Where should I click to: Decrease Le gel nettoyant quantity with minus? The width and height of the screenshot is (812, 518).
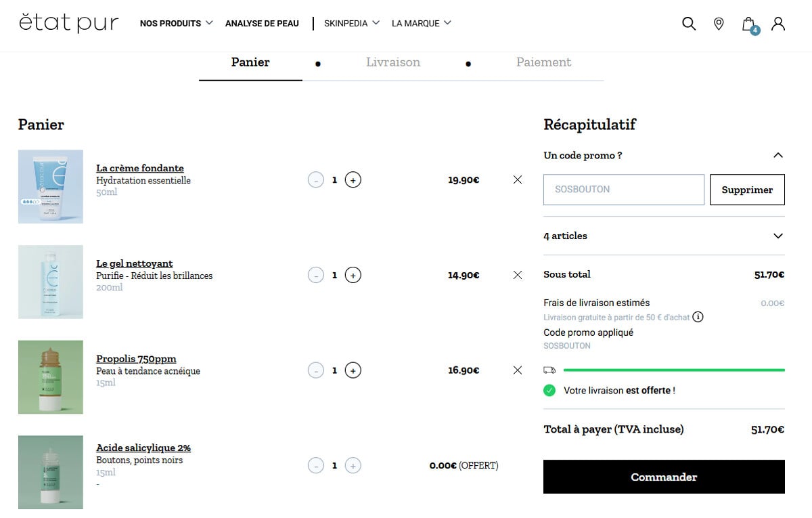click(316, 276)
